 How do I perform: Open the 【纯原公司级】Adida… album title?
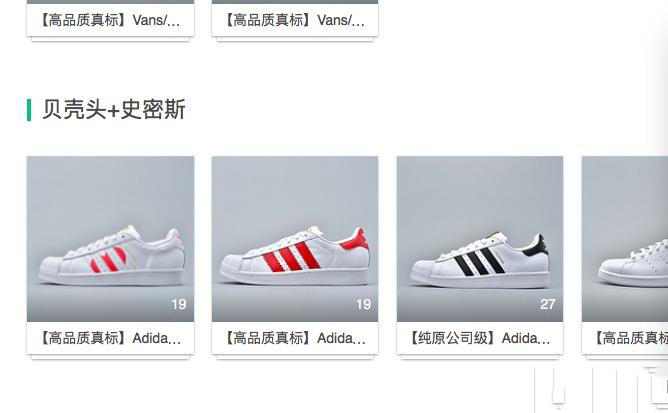click(x=480, y=338)
